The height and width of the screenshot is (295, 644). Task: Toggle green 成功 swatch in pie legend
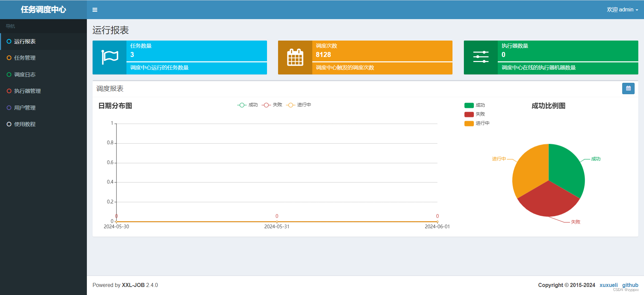pos(469,105)
